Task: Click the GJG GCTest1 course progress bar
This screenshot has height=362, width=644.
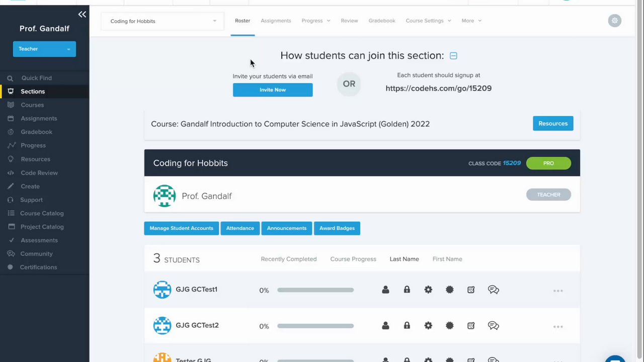Action: tap(315, 290)
